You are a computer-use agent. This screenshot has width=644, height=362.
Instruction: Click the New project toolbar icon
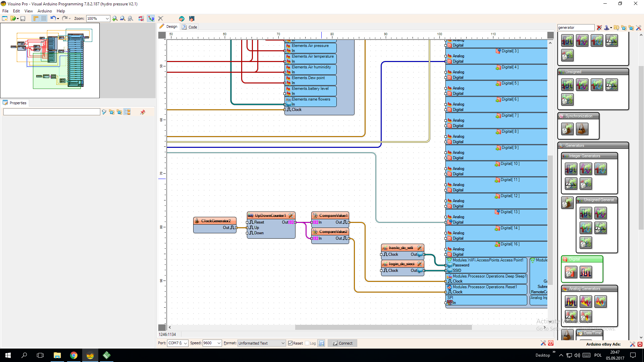point(5,18)
